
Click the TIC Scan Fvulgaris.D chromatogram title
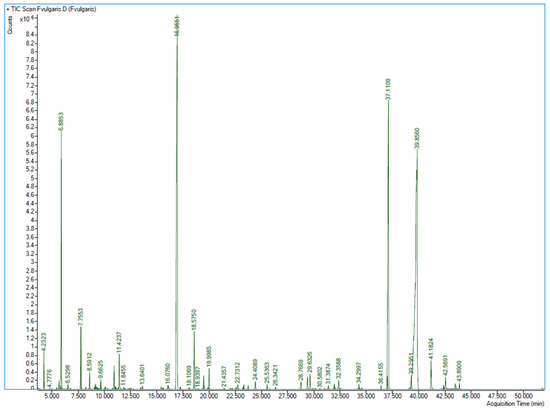click(53, 9)
